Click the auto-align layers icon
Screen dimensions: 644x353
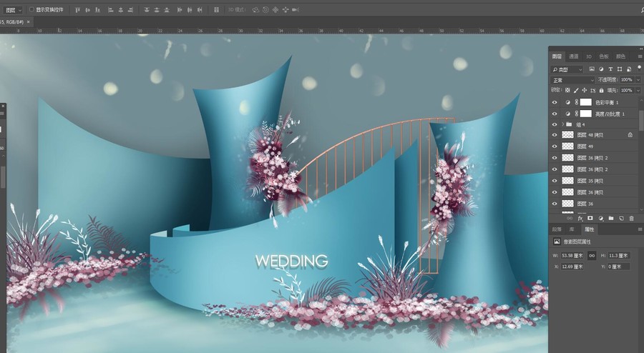(216, 10)
